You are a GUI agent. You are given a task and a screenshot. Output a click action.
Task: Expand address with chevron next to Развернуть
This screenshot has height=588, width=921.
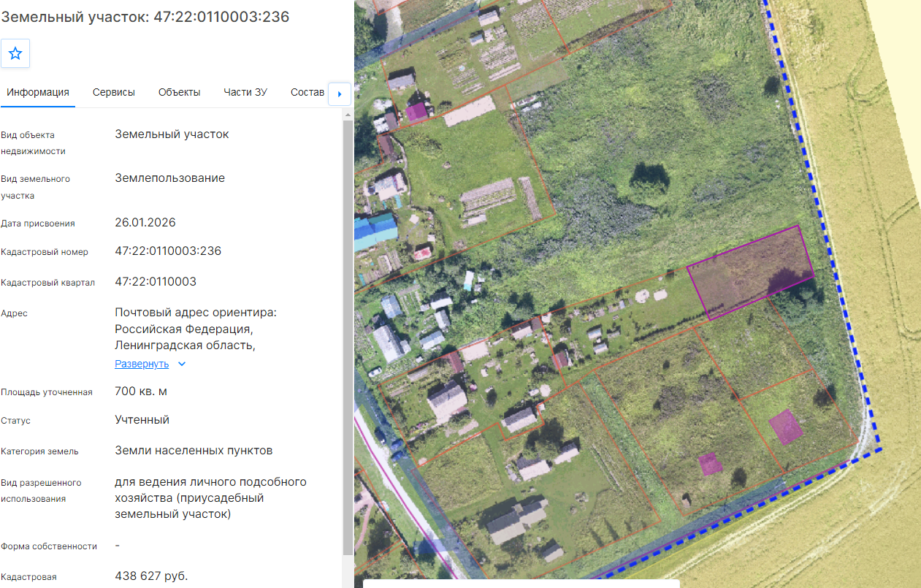182,364
